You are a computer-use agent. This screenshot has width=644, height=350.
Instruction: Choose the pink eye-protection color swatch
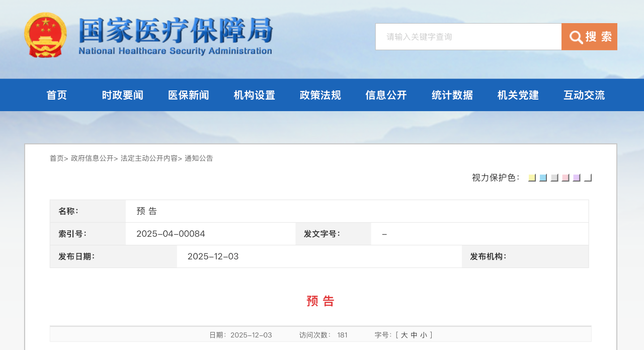pos(566,178)
